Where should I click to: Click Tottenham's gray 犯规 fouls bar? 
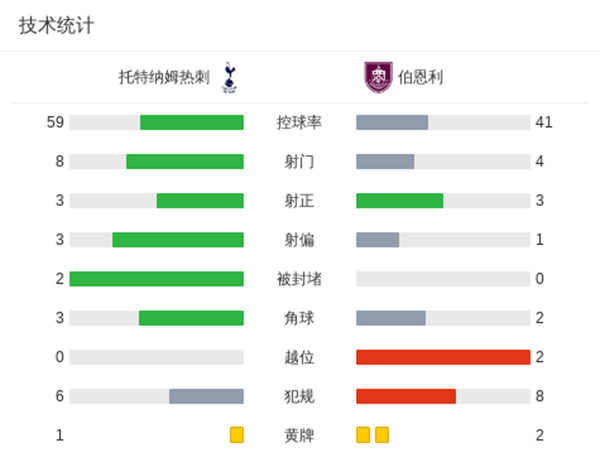click(x=206, y=396)
